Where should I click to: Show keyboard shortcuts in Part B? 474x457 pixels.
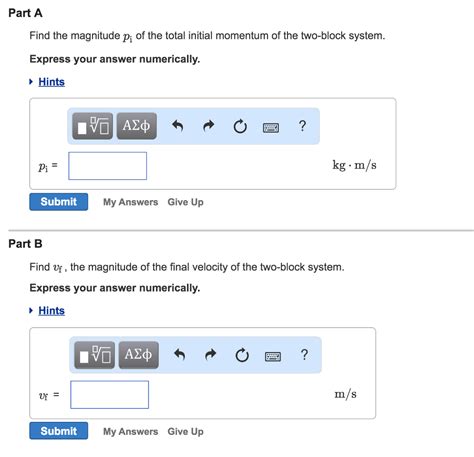coord(273,356)
